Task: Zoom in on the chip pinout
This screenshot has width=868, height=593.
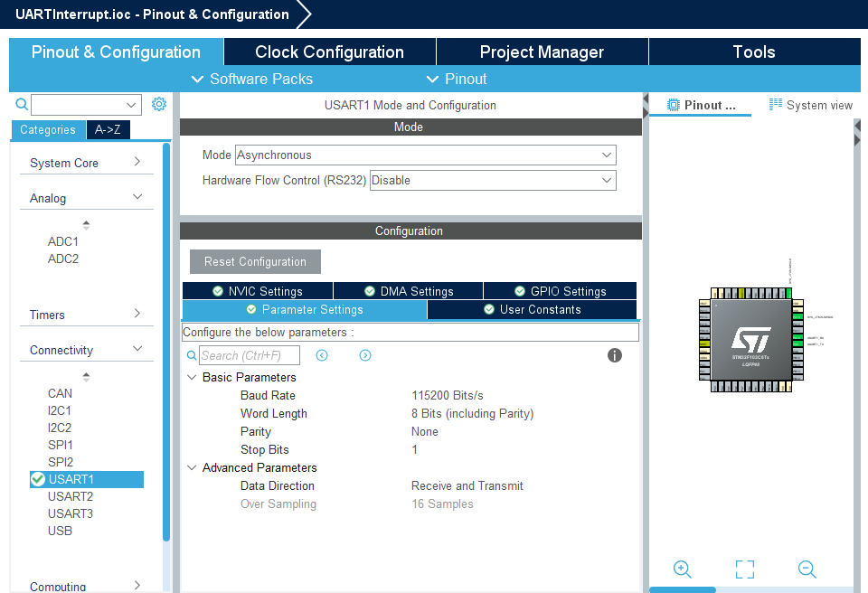Action: (x=682, y=569)
